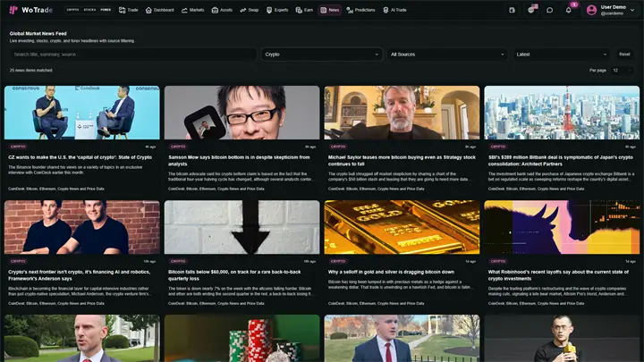The height and width of the screenshot is (362, 644).
Task: Open man in garden bottom-row thumbnail
Action: pos(82,338)
